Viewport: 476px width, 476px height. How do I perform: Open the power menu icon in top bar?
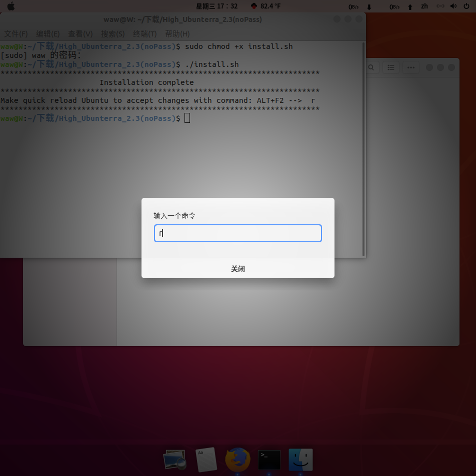click(x=466, y=6)
